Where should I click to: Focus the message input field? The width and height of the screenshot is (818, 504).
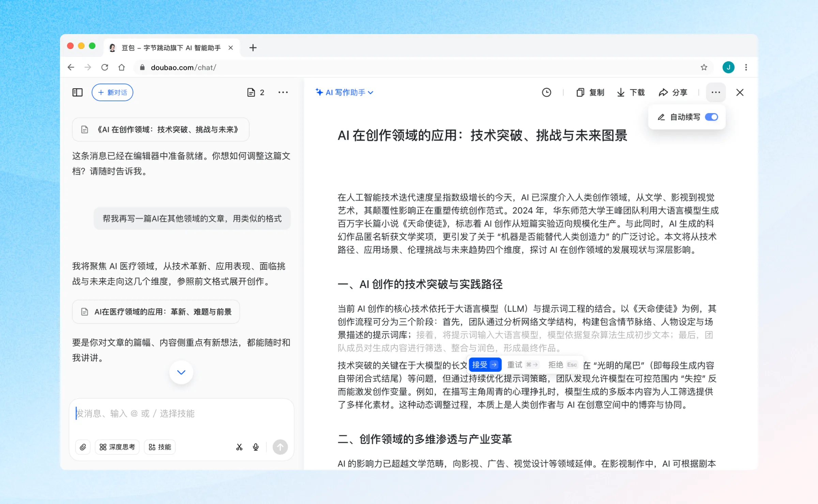pos(181,413)
